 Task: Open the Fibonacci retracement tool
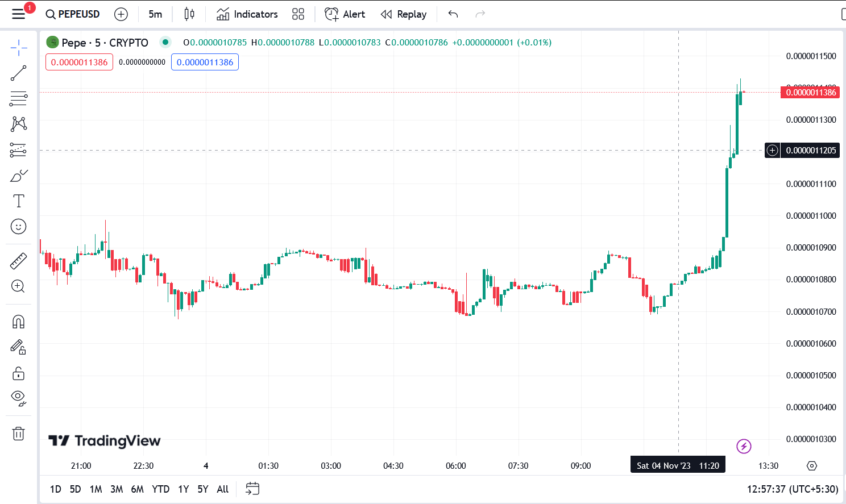[18, 99]
